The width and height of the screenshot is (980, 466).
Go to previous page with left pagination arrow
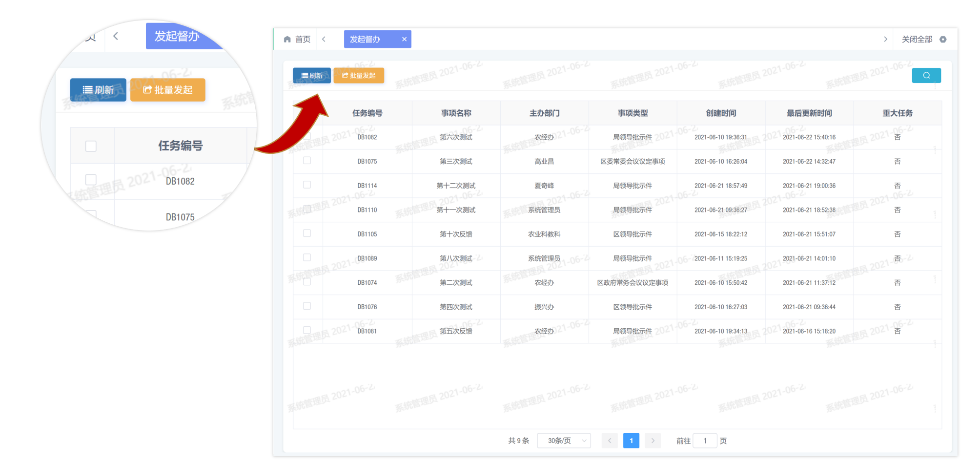(x=609, y=440)
